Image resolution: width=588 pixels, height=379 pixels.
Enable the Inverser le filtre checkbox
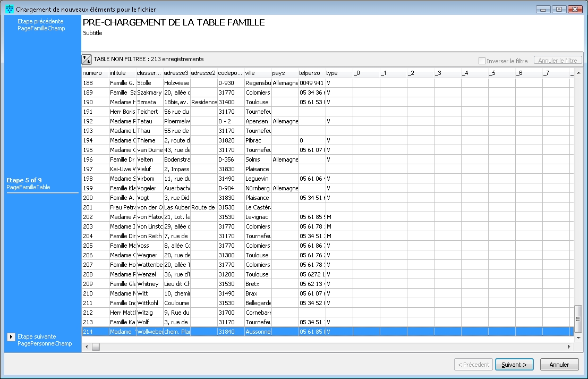point(482,61)
